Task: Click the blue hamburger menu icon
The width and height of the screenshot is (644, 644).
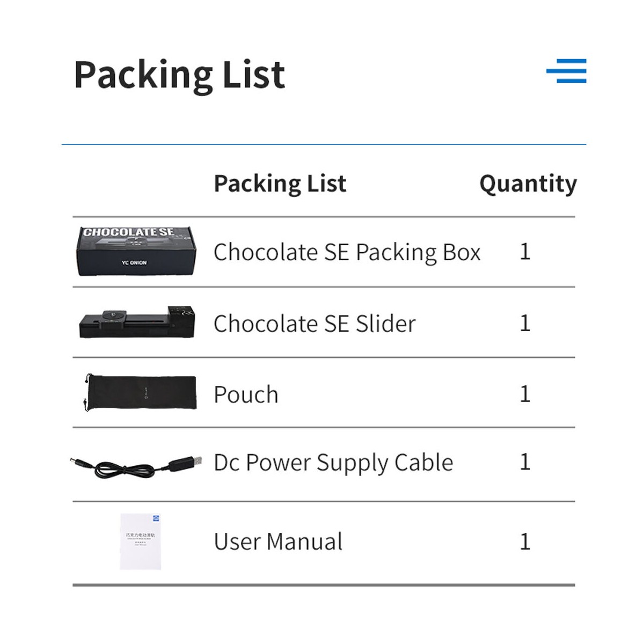Action: (x=567, y=71)
